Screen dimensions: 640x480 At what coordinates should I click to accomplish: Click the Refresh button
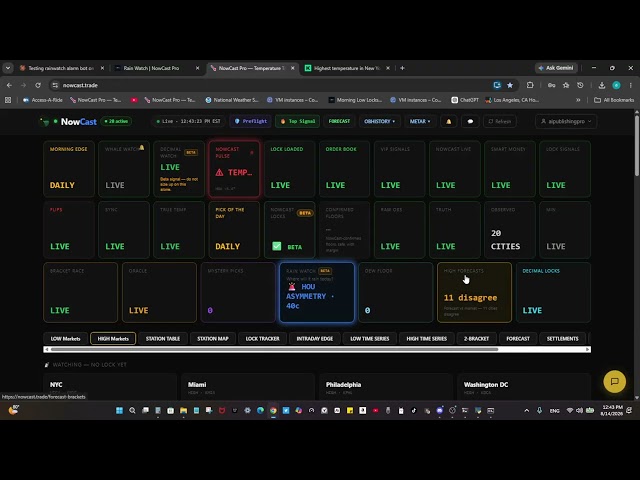[500, 121]
